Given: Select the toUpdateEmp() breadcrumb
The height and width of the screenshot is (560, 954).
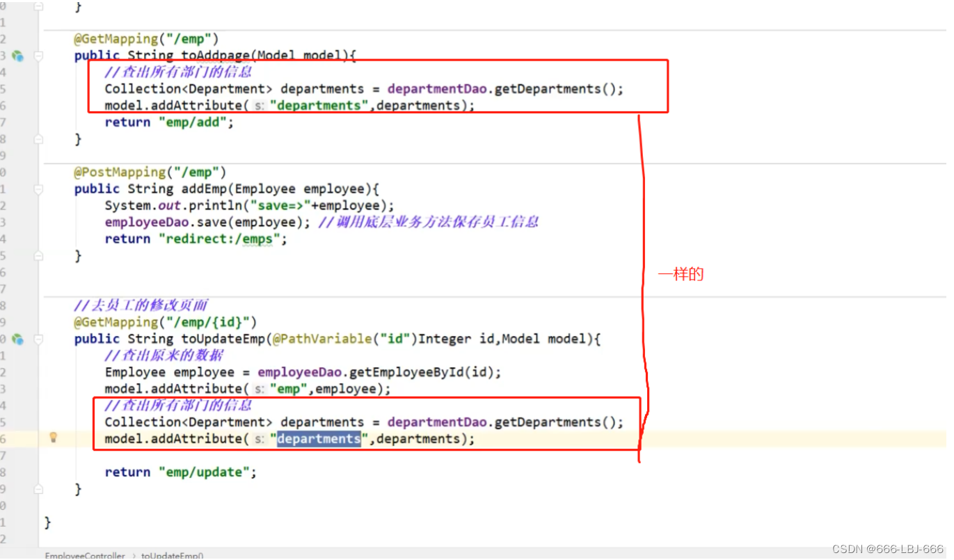Looking at the screenshot, I should coord(173,555).
